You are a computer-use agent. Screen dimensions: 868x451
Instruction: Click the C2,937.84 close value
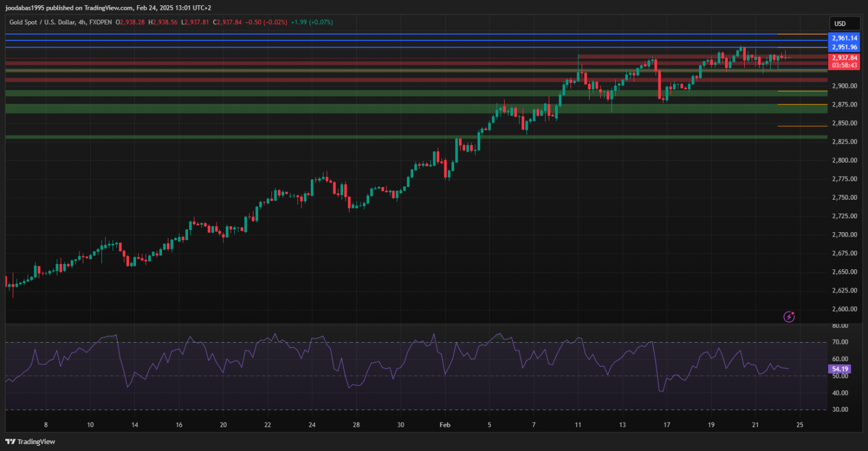pyautogui.click(x=227, y=22)
